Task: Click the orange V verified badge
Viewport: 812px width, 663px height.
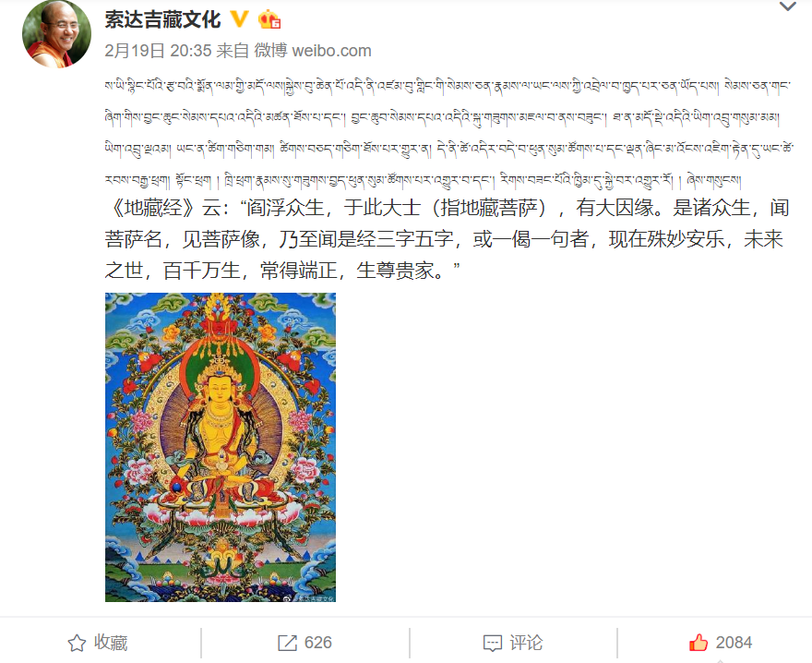Action: [x=239, y=19]
